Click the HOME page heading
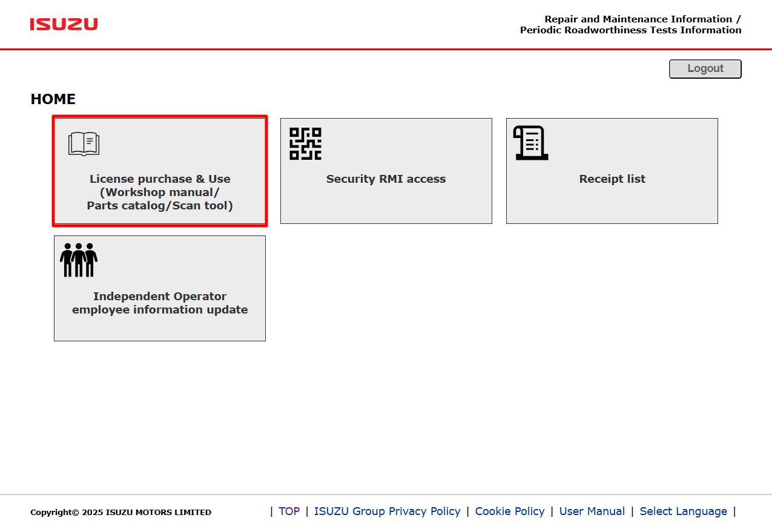Viewport: 772px width, 532px height. [53, 99]
